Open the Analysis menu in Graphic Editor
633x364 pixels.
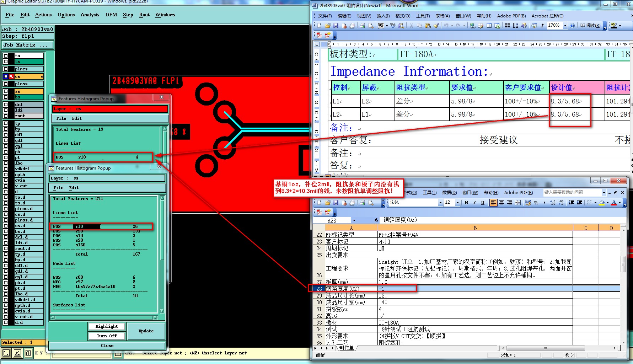click(90, 15)
